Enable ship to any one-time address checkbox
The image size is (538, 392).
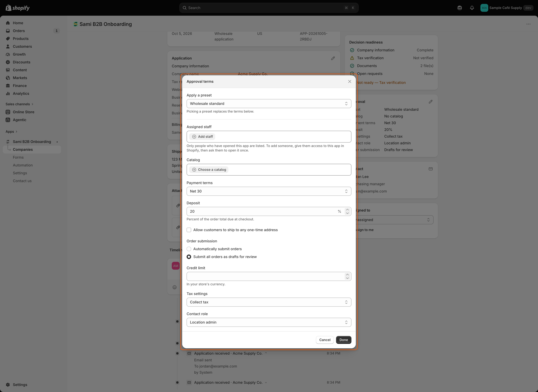tap(189, 230)
